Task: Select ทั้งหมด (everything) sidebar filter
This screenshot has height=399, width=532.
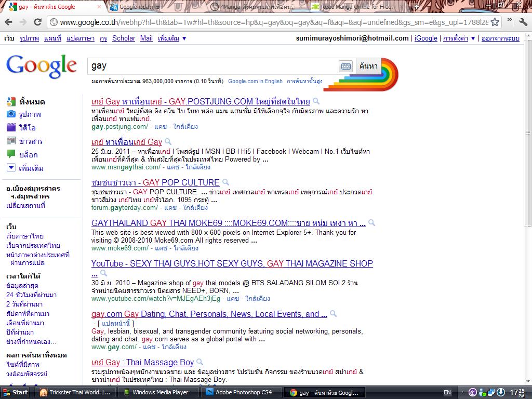Action: (26, 101)
